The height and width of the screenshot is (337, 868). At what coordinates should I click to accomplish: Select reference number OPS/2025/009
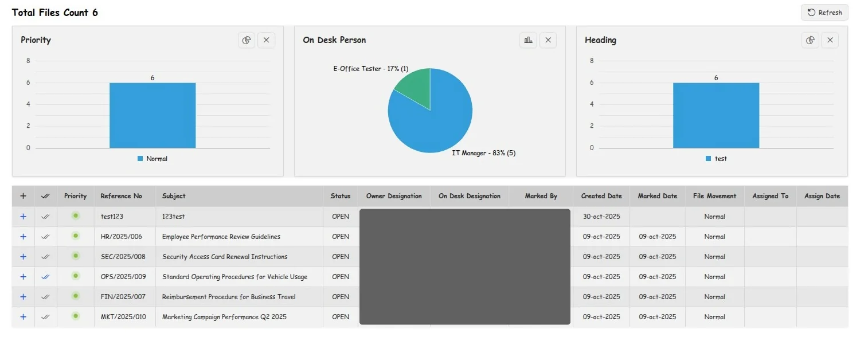123,277
